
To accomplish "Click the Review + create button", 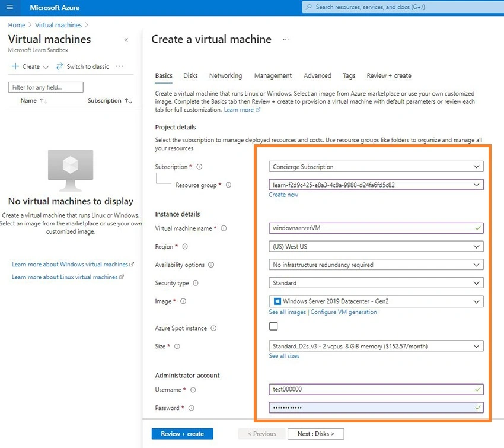I will tap(182, 434).
